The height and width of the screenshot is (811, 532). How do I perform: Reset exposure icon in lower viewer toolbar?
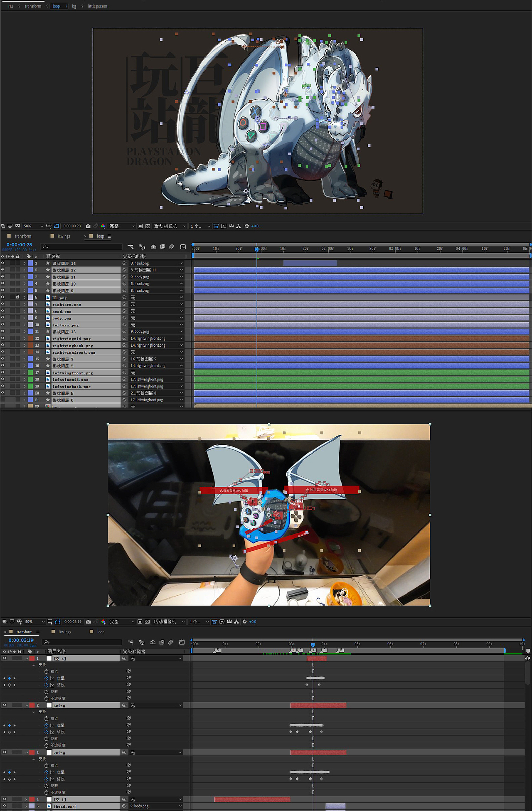tap(244, 622)
